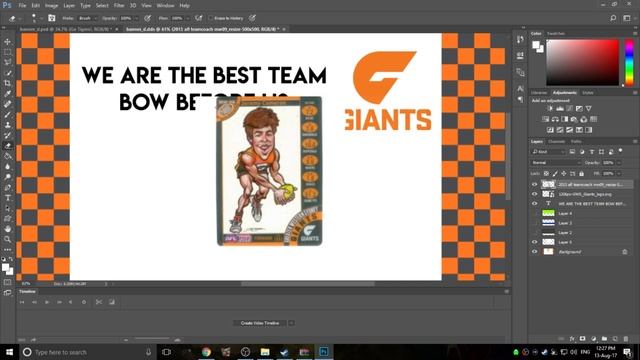Image resolution: width=640 pixels, height=360 pixels.
Task: Click the lock all icon in Layers
Action: pyautogui.click(x=581, y=173)
